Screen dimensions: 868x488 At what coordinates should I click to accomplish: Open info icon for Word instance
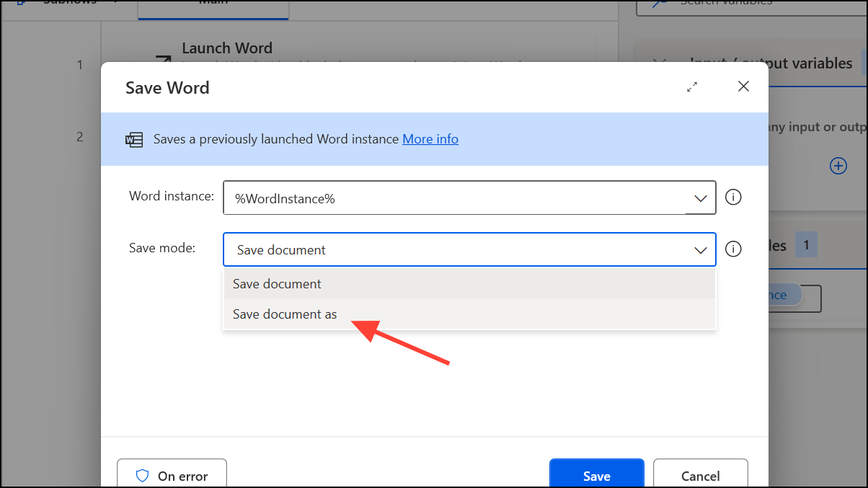click(733, 198)
